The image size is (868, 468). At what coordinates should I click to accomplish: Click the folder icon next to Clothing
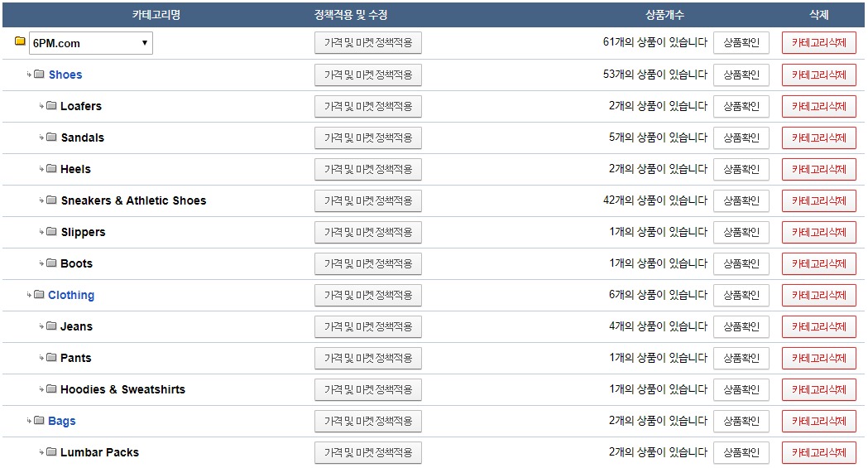(39, 294)
